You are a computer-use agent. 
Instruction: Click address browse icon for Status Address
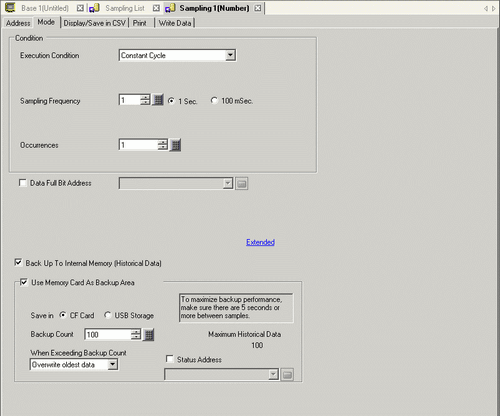287,375
